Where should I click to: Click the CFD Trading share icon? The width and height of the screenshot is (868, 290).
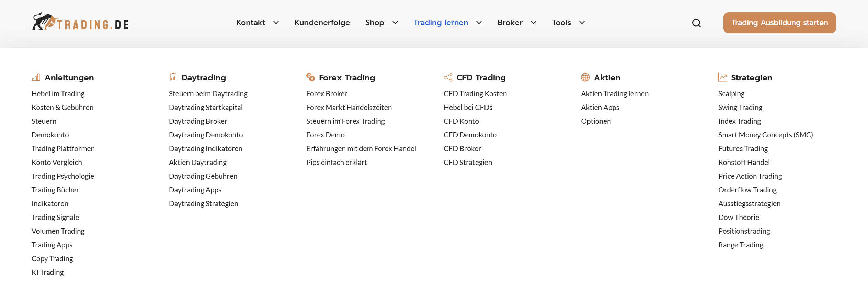[448, 77]
